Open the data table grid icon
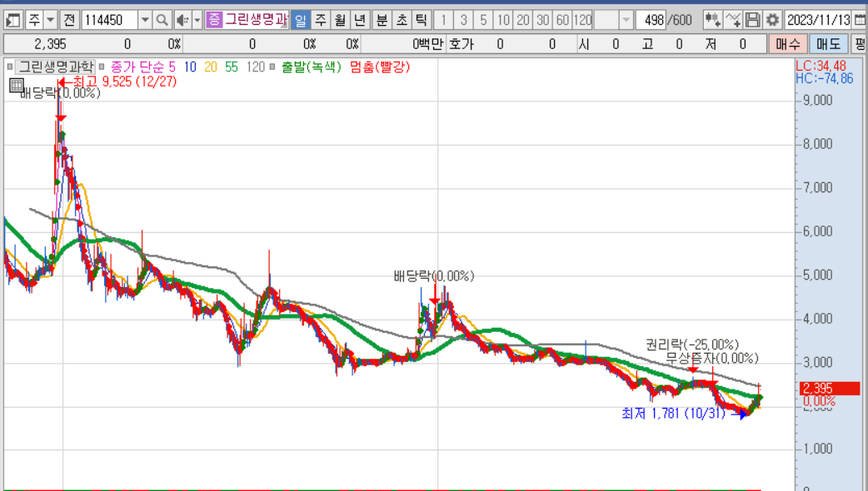The image size is (868, 491). click(16, 85)
